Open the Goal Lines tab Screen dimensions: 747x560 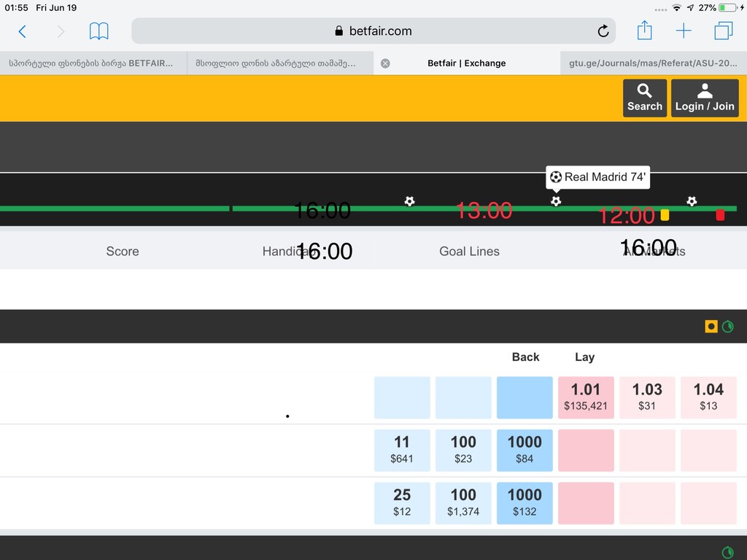469,251
